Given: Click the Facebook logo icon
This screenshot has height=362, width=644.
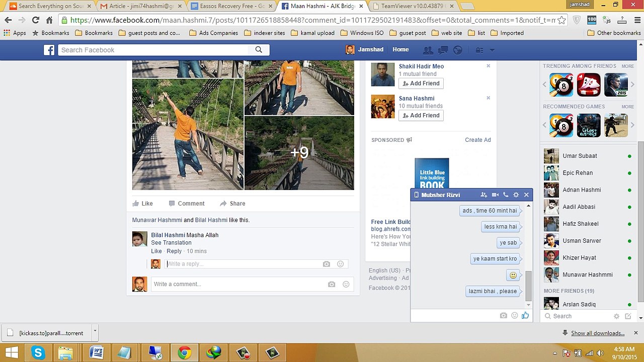Looking at the screenshot, I should pyautogui.click(x=49, y=50).
